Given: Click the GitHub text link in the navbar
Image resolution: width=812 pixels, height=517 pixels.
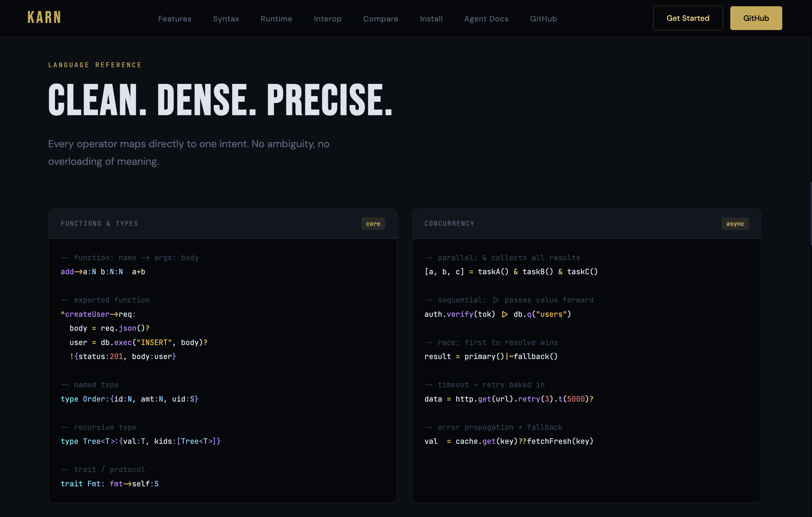Looking at the screenshot, I should tap(543, 19).
